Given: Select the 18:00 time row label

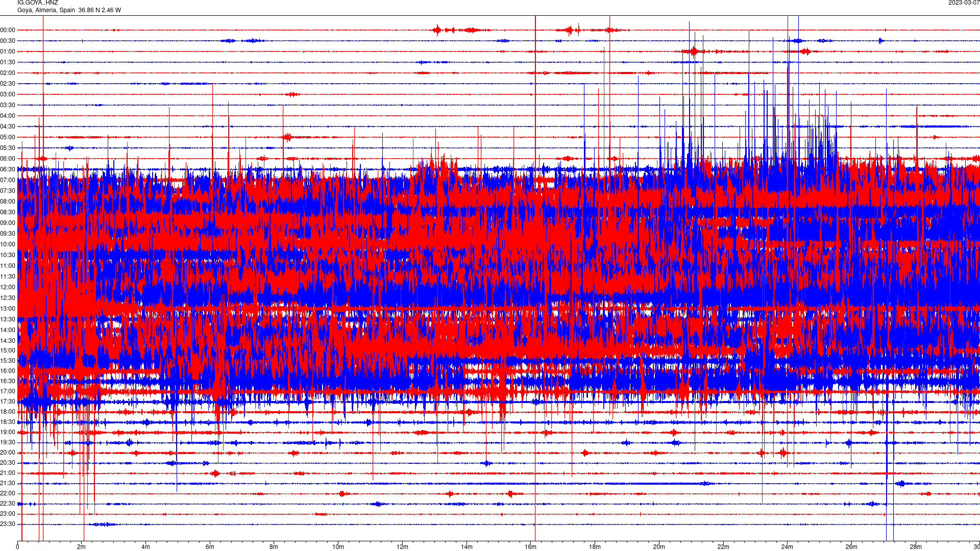Looking at the screenshot, I should tap(8, 412).
